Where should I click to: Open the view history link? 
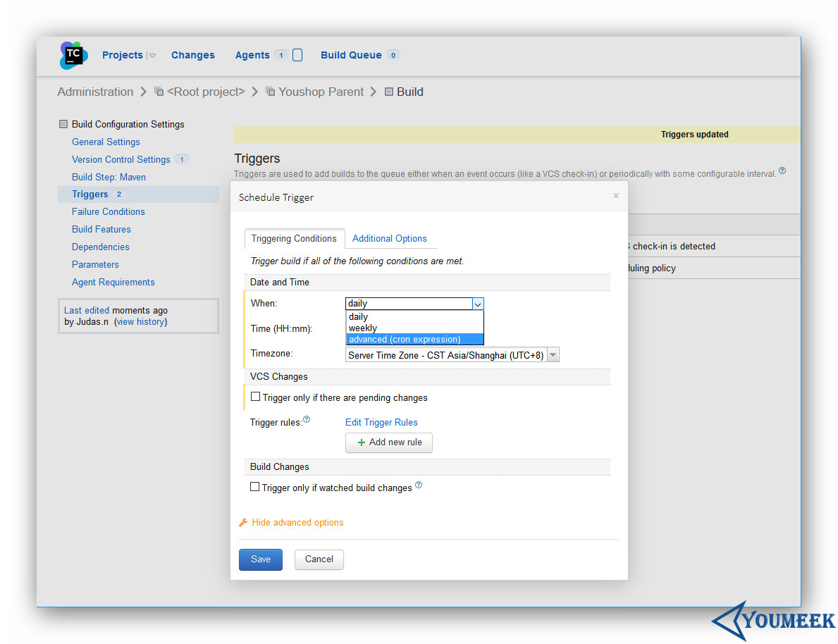click(x=140, y=322)
